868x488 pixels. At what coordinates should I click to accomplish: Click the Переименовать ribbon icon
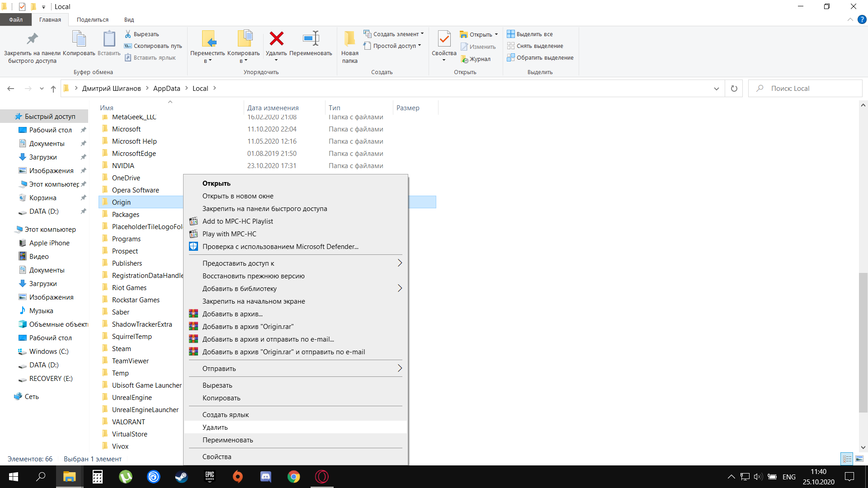311,39
